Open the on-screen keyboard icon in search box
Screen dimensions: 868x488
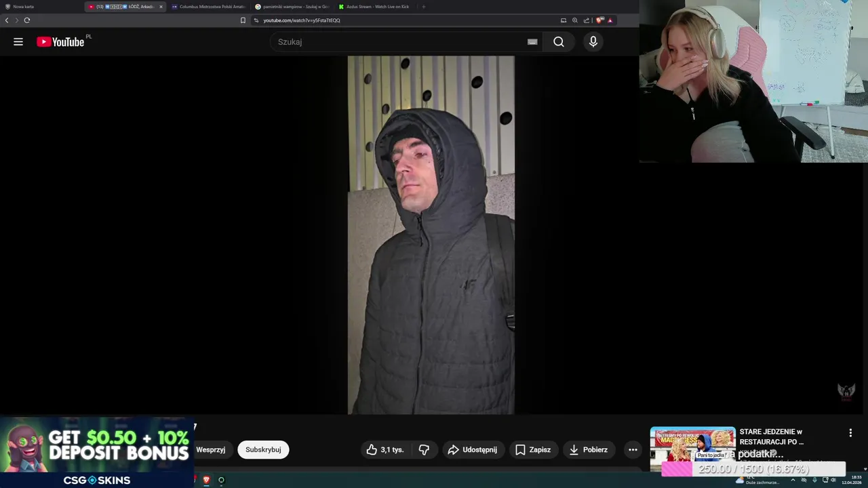[x=532, y=42]
